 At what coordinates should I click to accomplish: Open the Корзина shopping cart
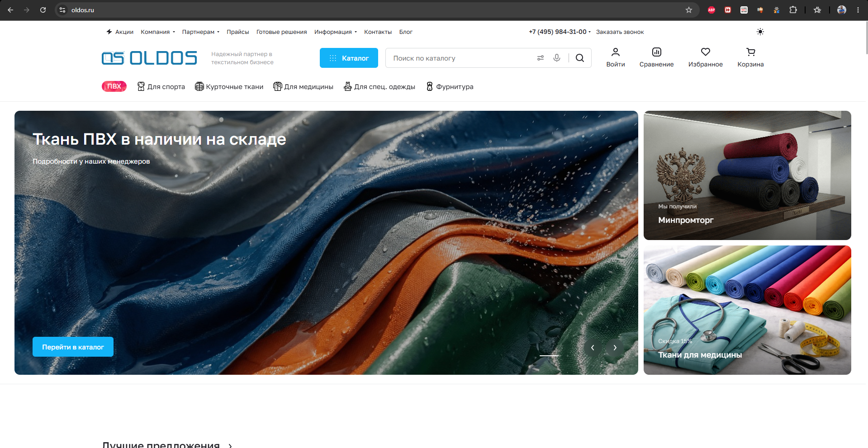tap(750, 58)
